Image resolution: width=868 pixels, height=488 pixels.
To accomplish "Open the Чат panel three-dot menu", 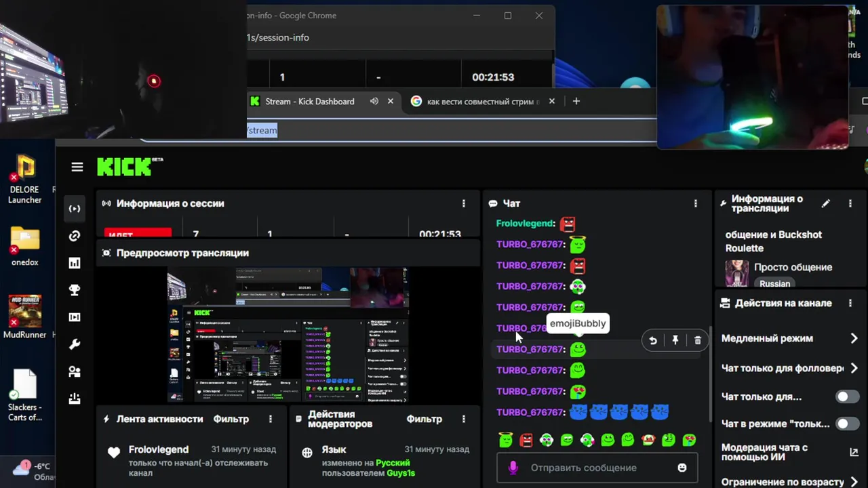I will tap(695, 203).
